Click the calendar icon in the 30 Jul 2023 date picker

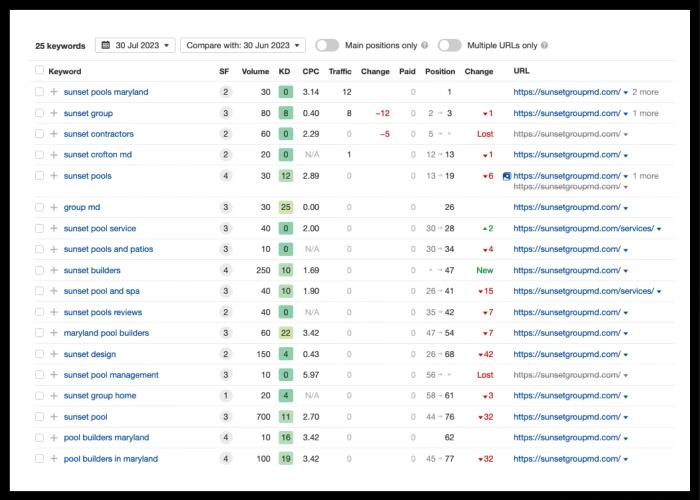pyautogui.click(x=106, y=45)
